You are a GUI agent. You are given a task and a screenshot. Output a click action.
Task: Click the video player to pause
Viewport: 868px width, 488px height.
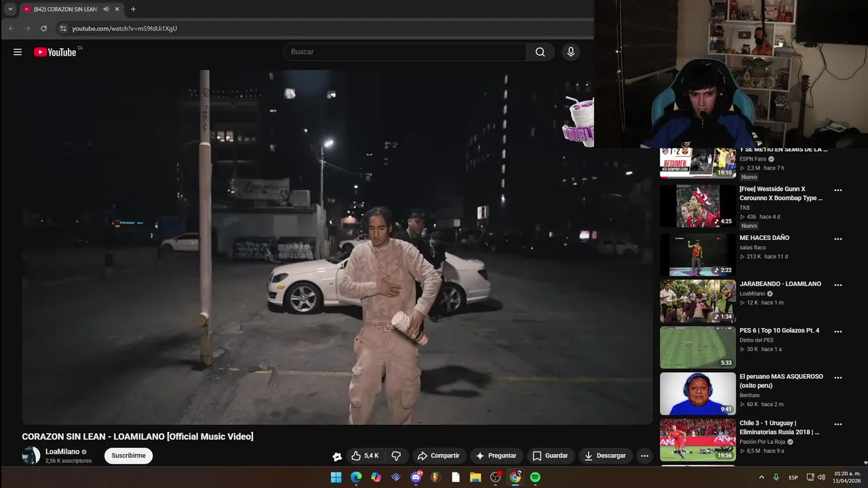(337, 247)
